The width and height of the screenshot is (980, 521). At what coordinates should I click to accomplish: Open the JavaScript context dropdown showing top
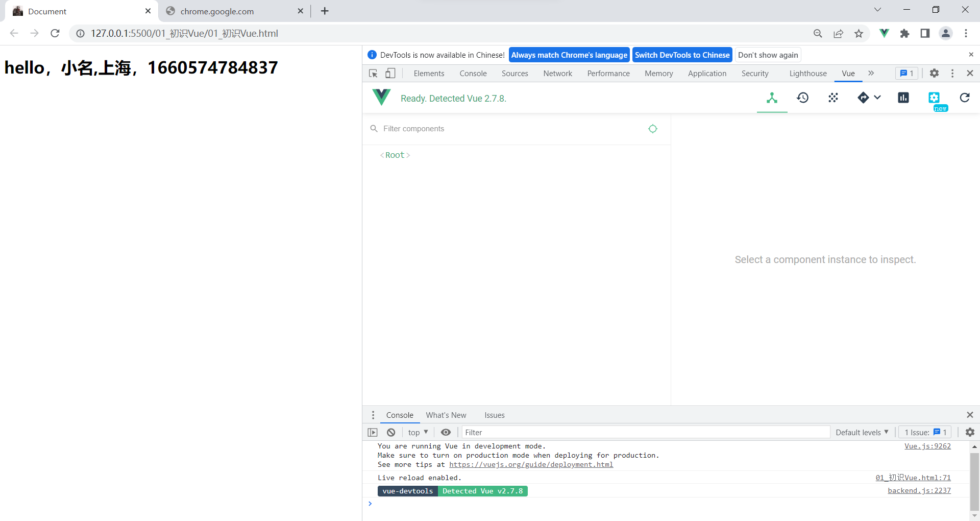coord(418,432)
